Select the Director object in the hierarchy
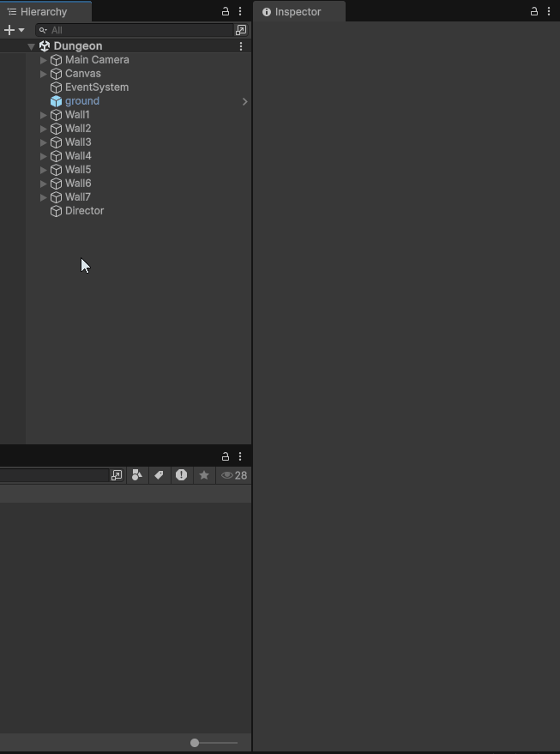The image size is (560, 754). 84,211
